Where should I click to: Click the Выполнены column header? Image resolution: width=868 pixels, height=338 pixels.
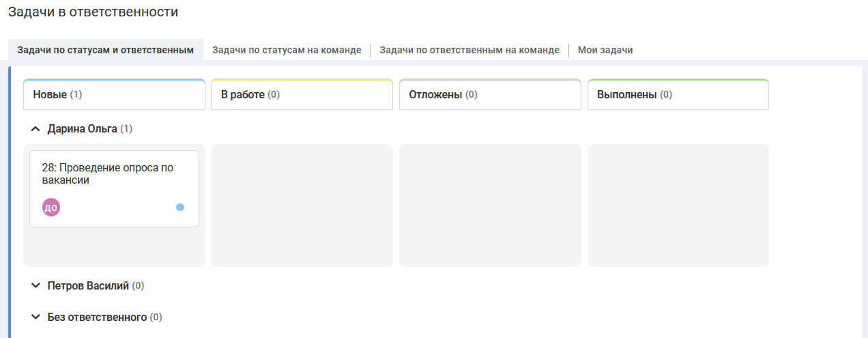pos(678,95)
